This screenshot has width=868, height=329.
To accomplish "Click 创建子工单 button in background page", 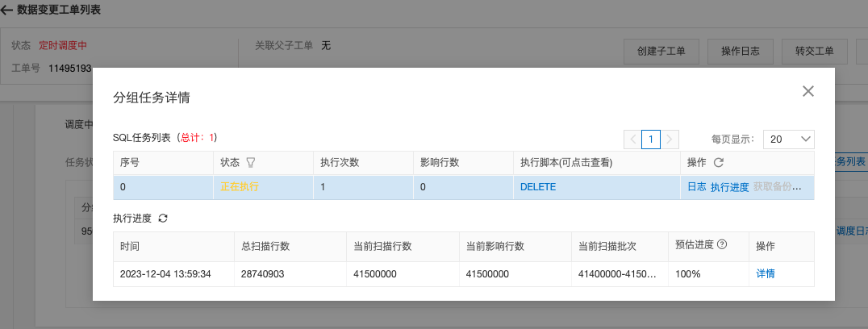I will pyautogui.click(x=661, y=52).
